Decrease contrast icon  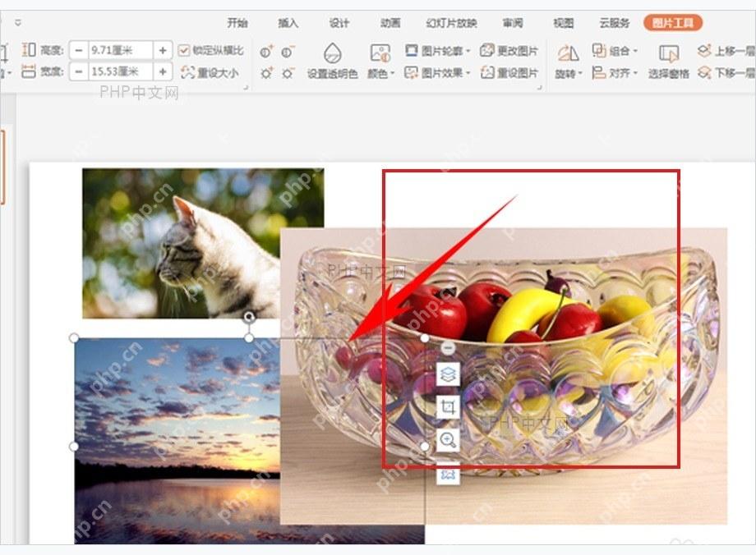(288, 52)
